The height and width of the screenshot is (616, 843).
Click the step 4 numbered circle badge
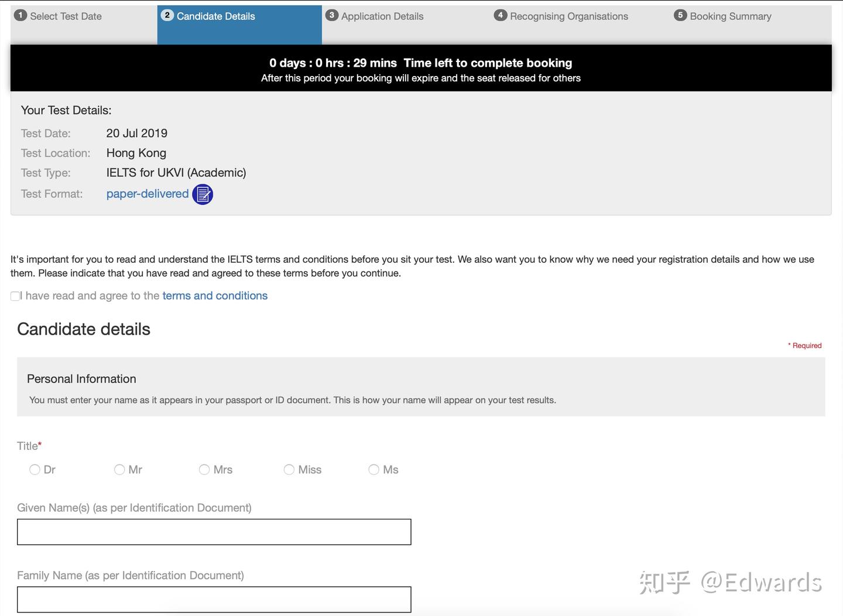501,16
